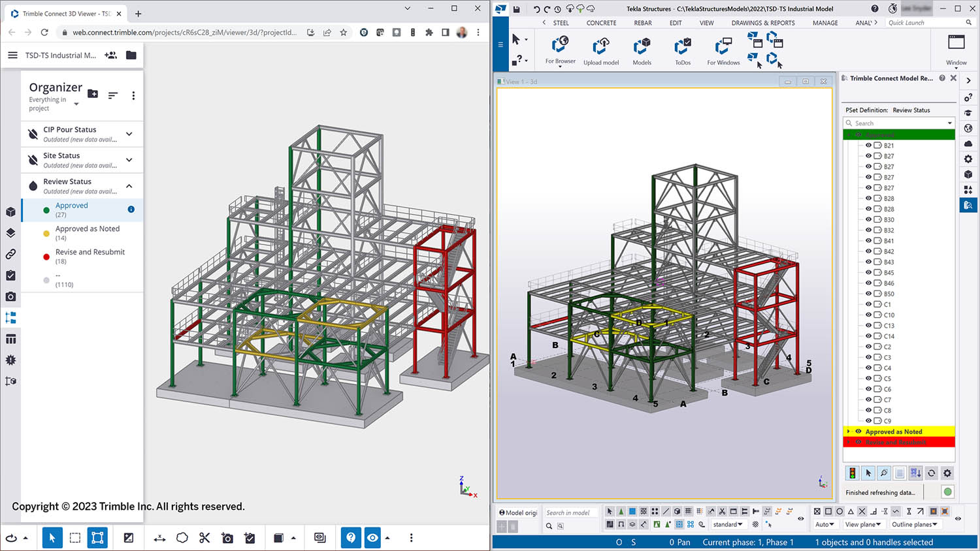Viewport: 980px width, 551px height.
Task: Toggle visibility of the Approved as Noted group
Action: pos(857,432)
